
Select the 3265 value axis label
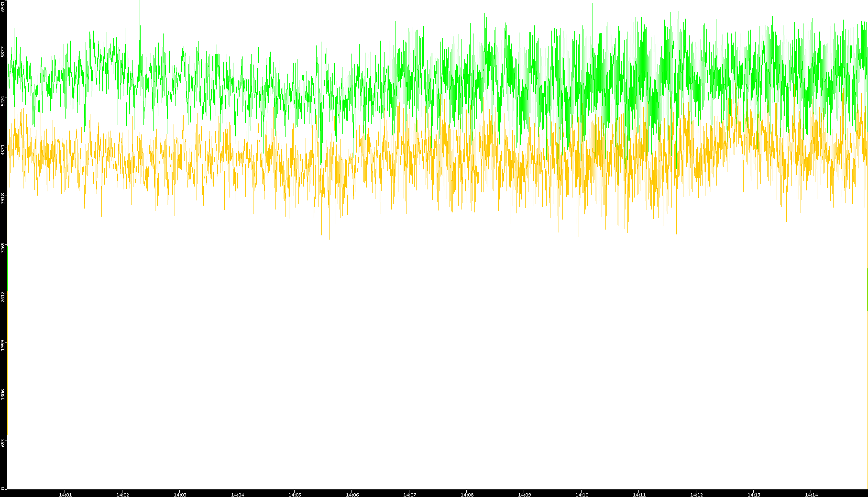3,247
